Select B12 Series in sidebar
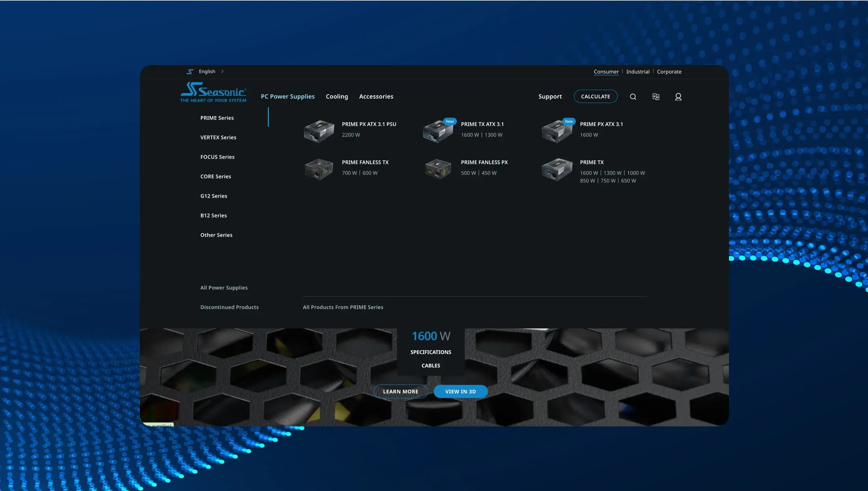 [213, 216]
